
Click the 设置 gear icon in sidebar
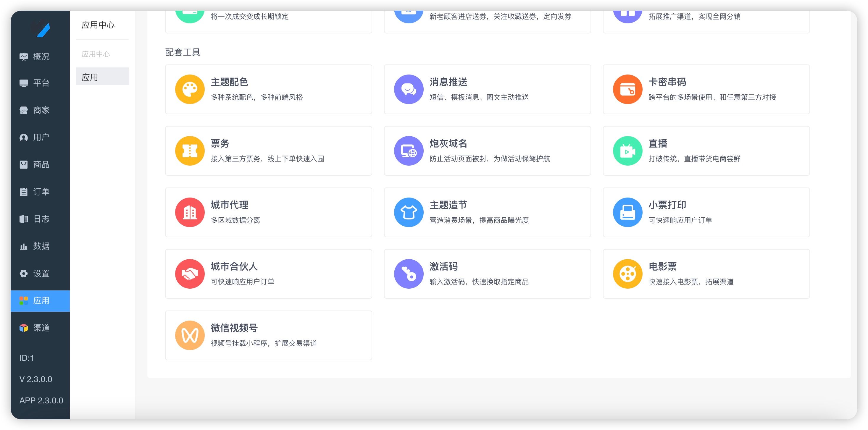click(24, 274)
